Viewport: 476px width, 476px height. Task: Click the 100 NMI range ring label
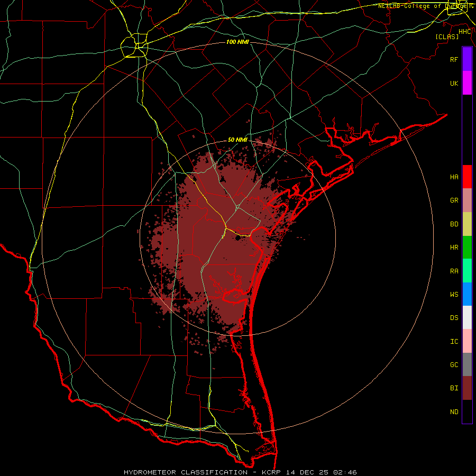(237, 42)
